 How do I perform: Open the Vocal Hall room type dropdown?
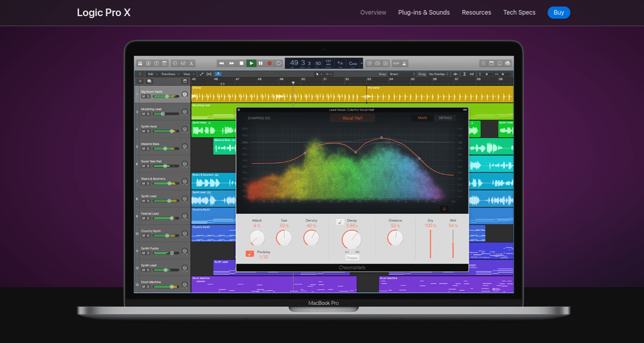[x=352, y=118]
